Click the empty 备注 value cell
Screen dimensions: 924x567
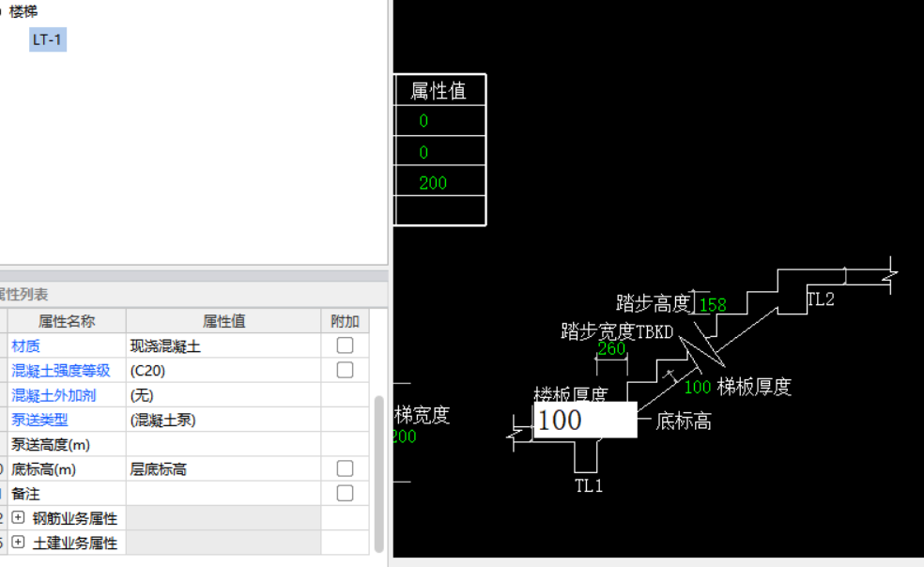(223, 494)
